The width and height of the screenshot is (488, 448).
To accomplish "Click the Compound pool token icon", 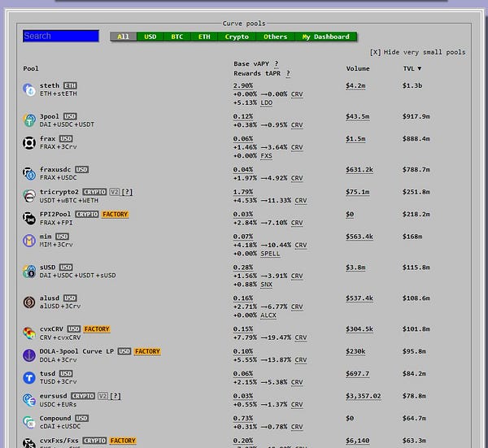I will point(29,423).
